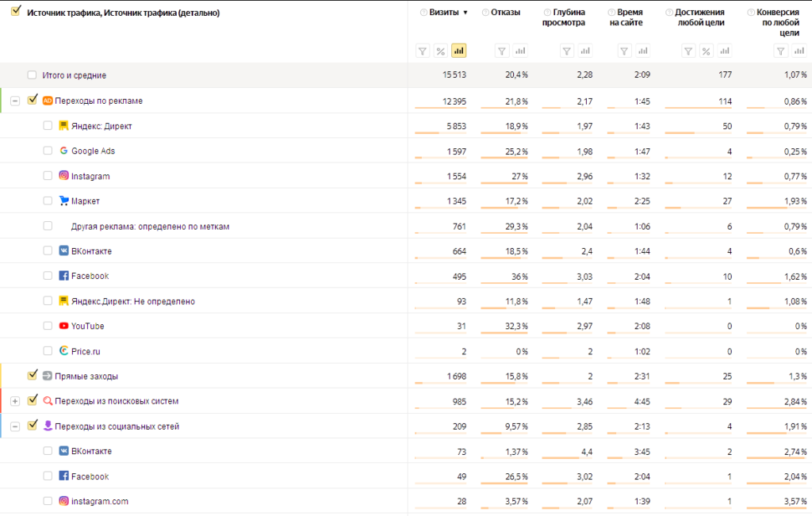Click bounce rate 36 % in Facebook ad row
812x516 pixels.
[519, 277]
